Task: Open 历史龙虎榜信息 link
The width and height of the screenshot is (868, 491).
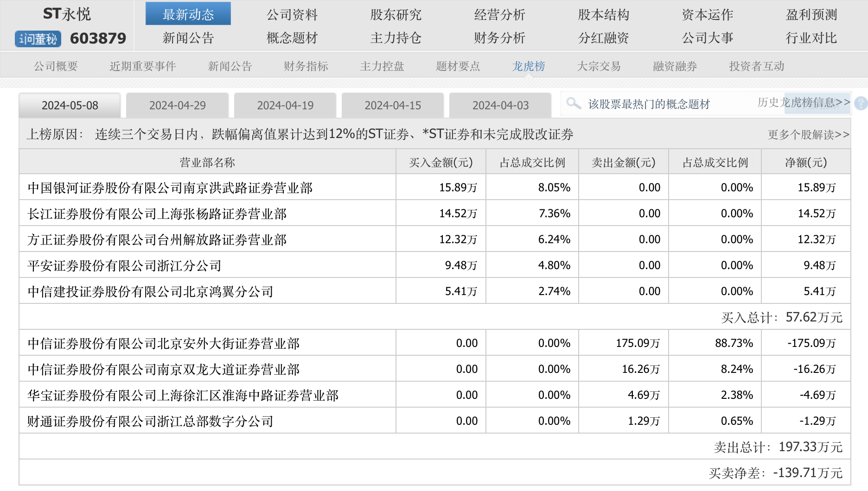Action: 803,102
